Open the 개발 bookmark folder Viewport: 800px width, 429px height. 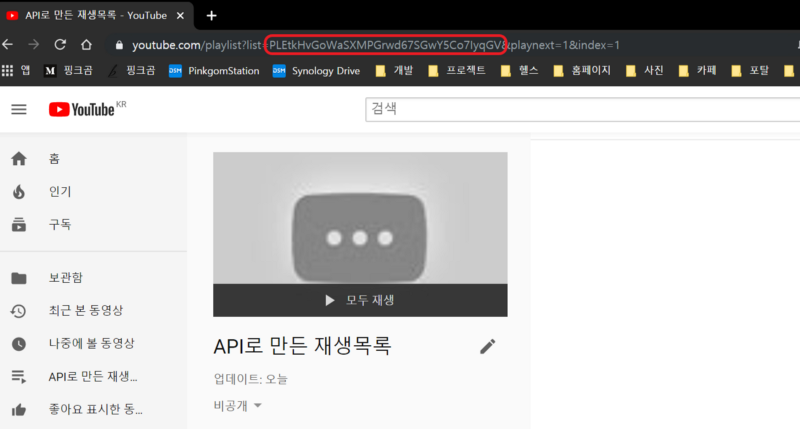394,70
